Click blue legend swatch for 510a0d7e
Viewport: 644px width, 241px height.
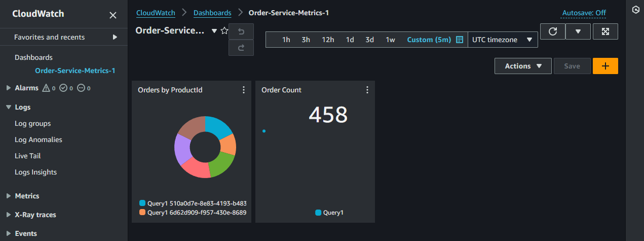pos(142,203)
